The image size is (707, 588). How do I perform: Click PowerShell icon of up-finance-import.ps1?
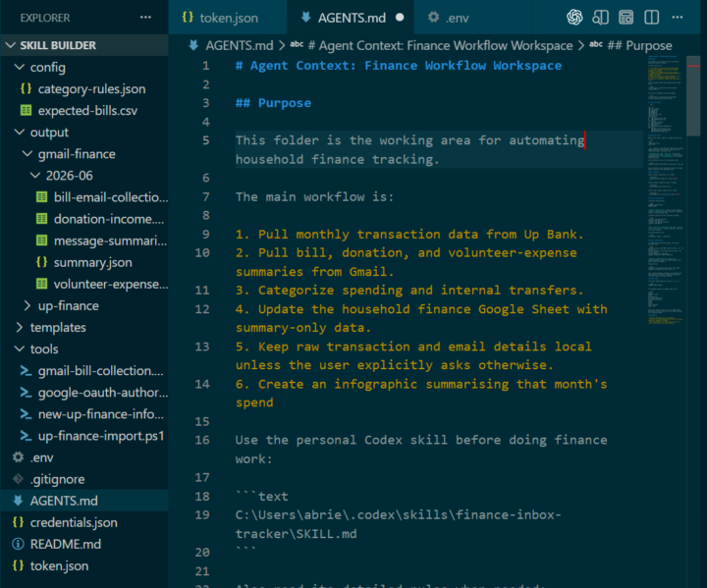tap(27, 436)
